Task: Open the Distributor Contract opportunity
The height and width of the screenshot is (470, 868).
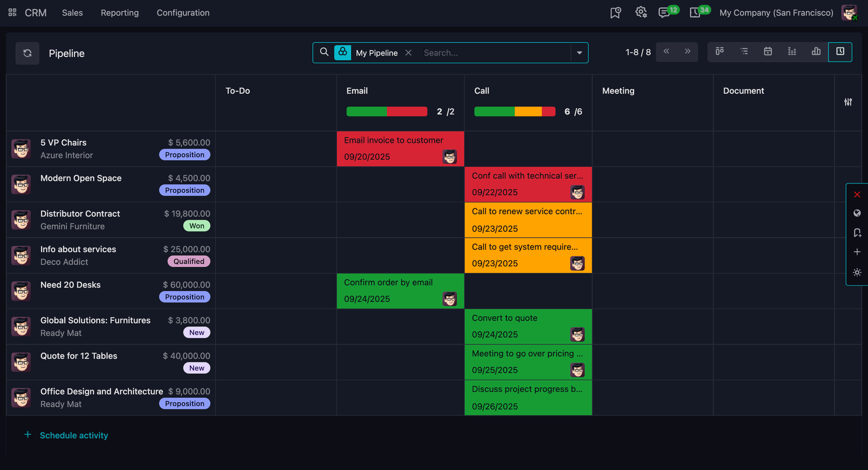Action: 80,214
